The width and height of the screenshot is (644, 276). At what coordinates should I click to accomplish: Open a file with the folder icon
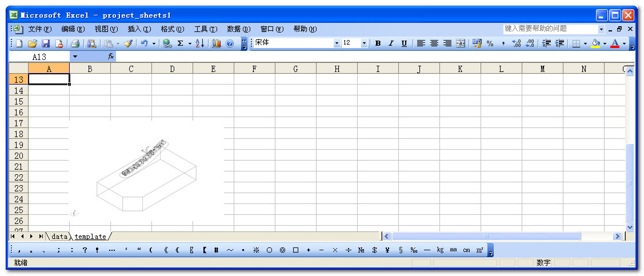(x=33, y=43)
